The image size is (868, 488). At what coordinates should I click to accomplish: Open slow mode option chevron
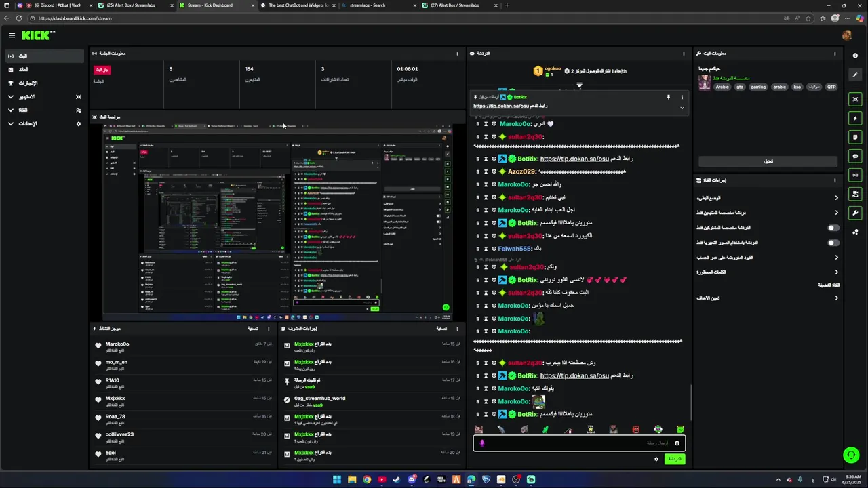click(836, 198)
